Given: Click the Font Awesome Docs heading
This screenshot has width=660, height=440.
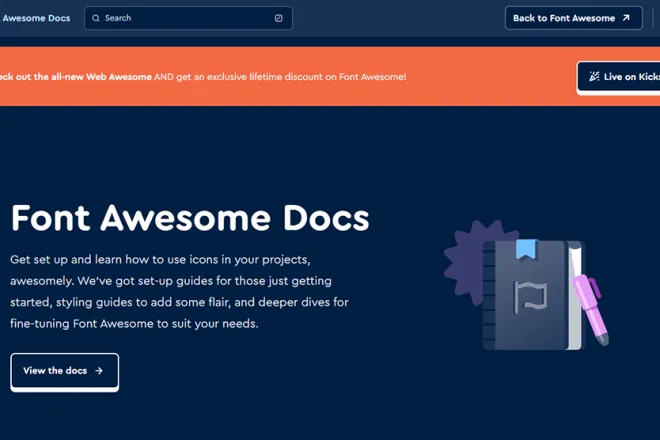Looking at the screenshot, I should point(190,218).
